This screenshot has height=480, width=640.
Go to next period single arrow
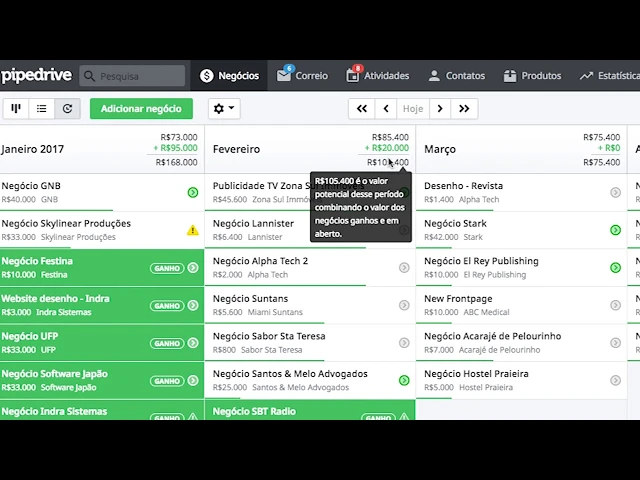pyautogui.click(x=440, y=109)
